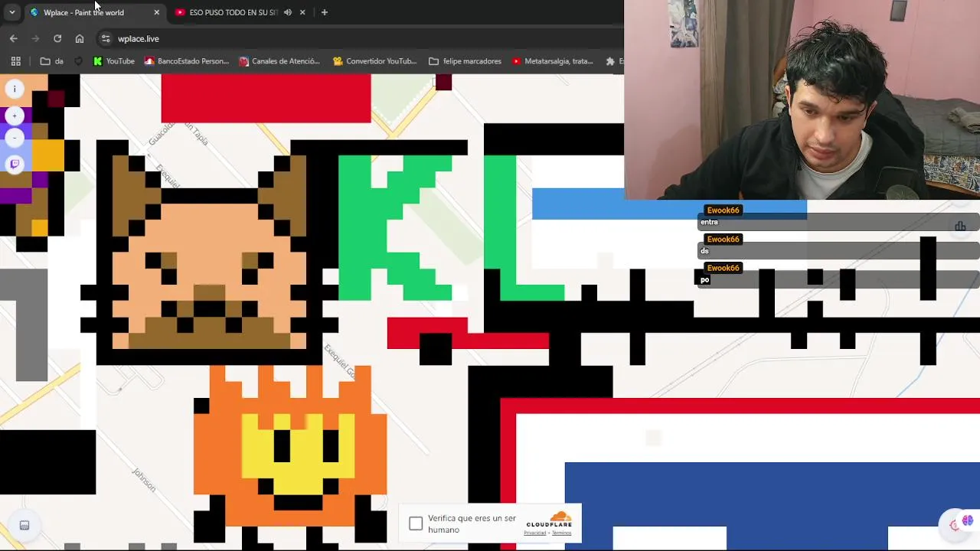Open the BancoEstado Person... bookmark
The height and width of the screenshot is (551, 980).
click(186, 61)
